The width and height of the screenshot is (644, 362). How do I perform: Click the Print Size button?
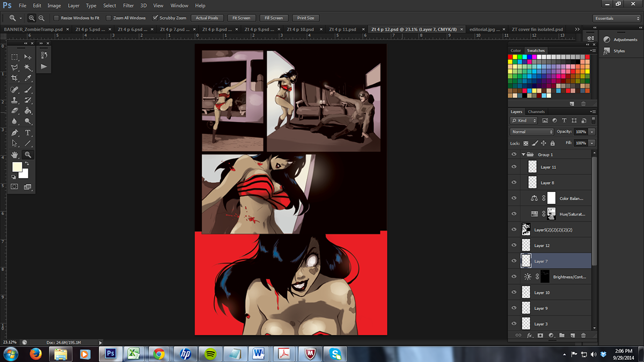[306, 18]
